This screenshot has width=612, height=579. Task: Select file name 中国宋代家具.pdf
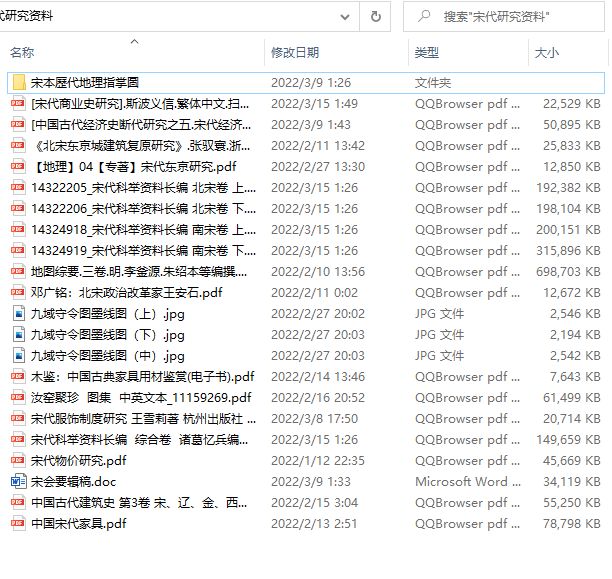pyautogui.click(x=78, y=524)
